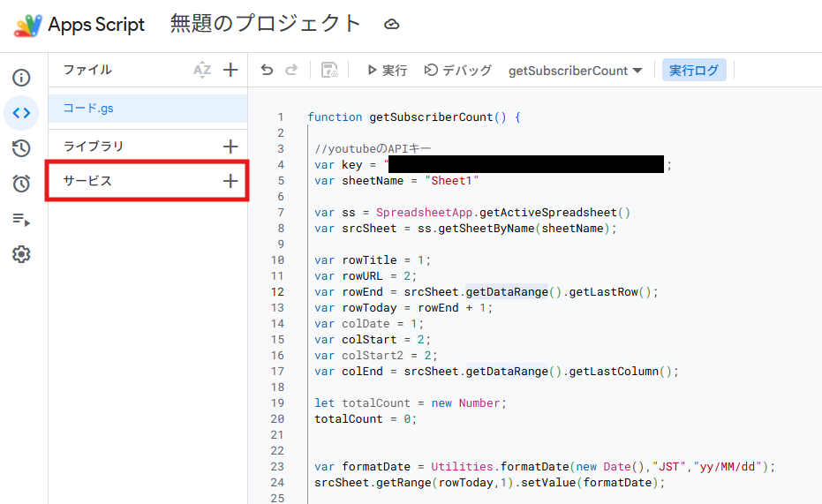Viewport: 822px width, 504px height.
Task: Toggle the 実行ログ execution log
Action: pos(694,71)
